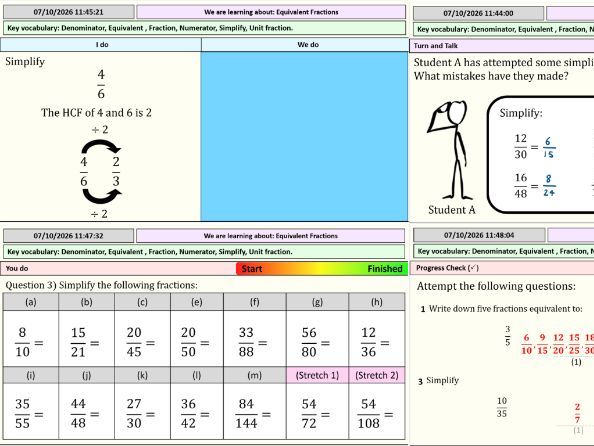Click Key vocabulary bar under the 11:47:32 timestamp
Screen dimensions: 594x446
pyautogui.click(x=204, y=252)
